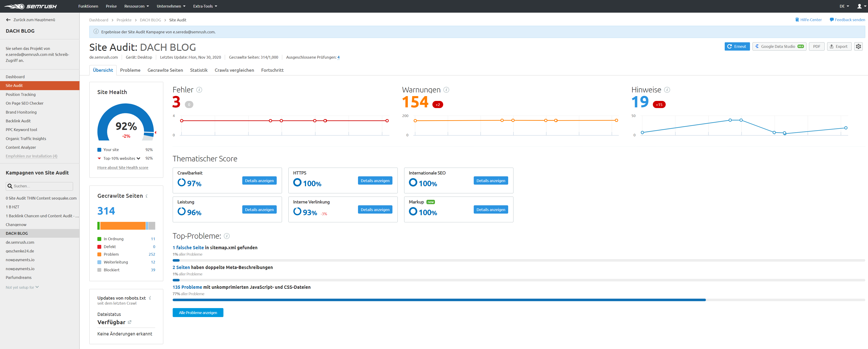868x349 pixels.
Task: Click the Site Health 92% gauge
Action: tap(126, 122)
